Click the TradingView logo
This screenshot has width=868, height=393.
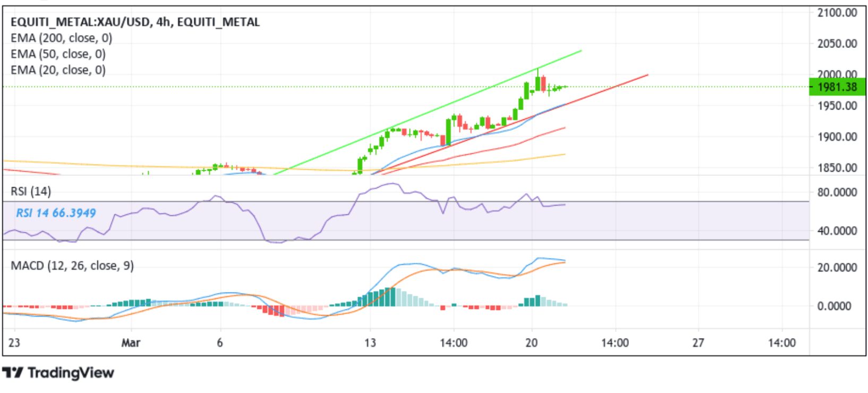58,373
